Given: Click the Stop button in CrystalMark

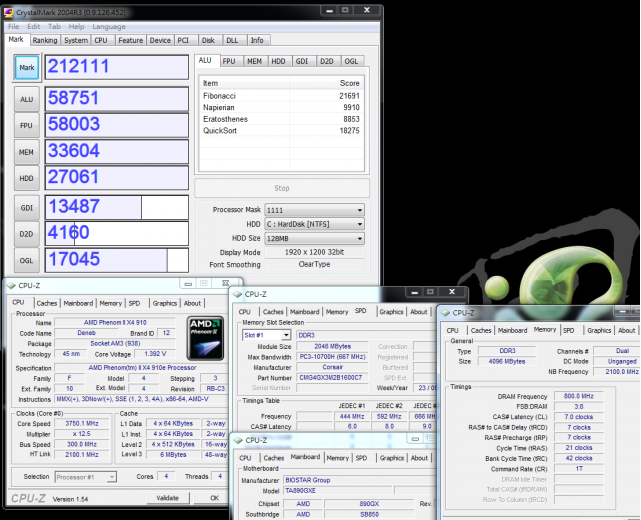Looking at the screenshot, I should click(282, 188).
